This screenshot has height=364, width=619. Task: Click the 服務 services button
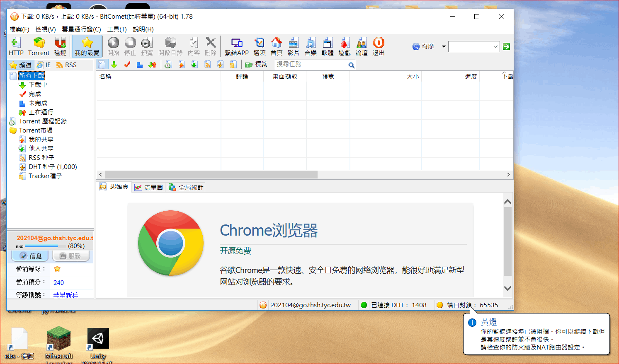70,256
